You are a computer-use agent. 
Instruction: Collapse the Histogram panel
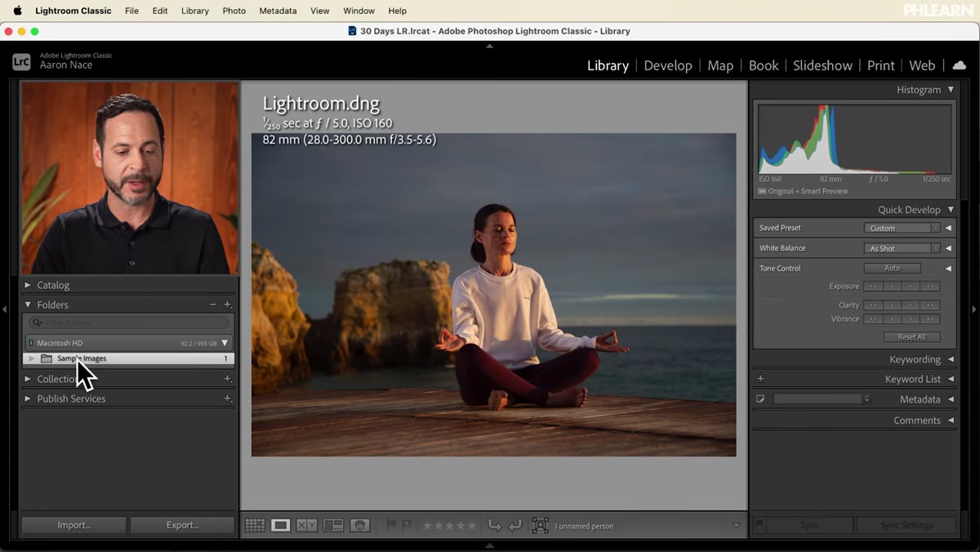(x=951, y=90)
